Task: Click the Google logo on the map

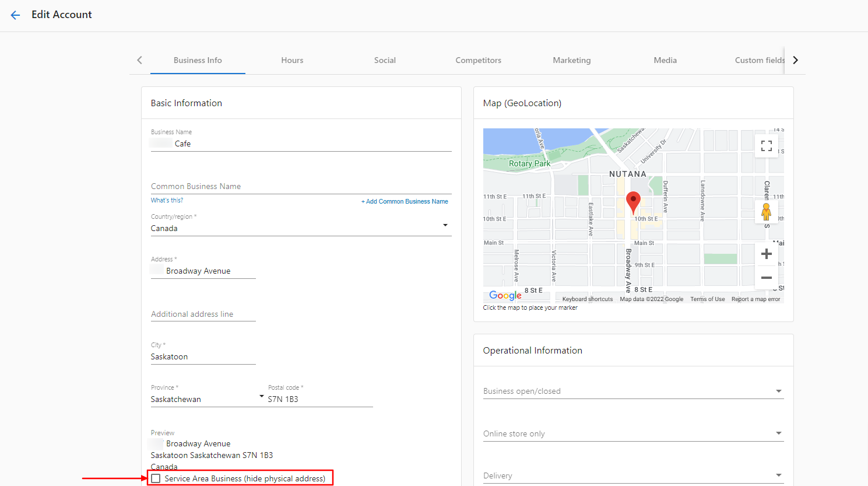Action: tap(504, 295)
